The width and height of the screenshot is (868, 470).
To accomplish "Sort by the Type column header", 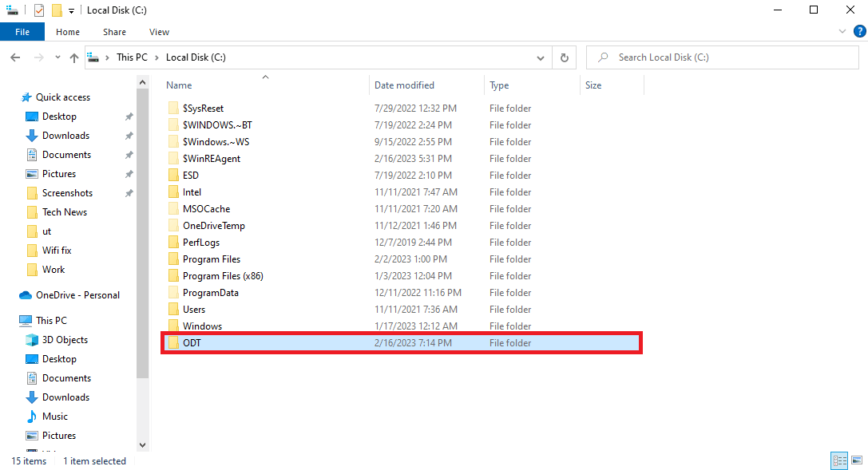I will tap(499, 85).
